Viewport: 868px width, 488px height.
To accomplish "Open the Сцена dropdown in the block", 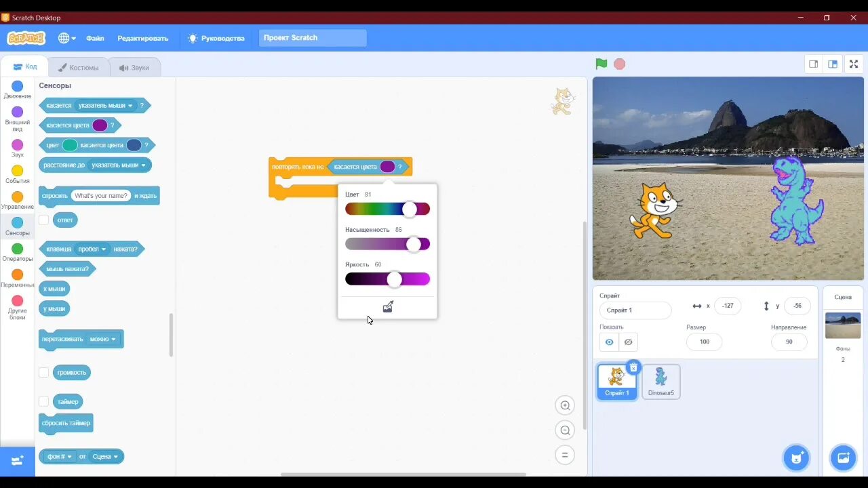I will point(105,457).
